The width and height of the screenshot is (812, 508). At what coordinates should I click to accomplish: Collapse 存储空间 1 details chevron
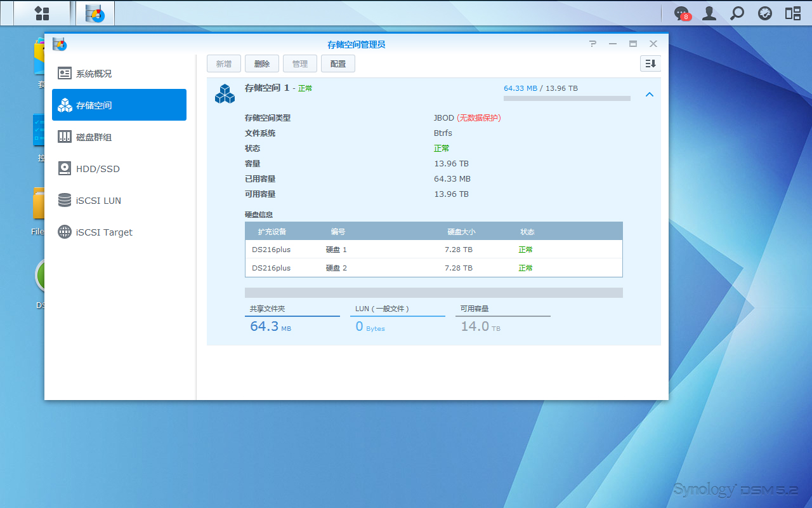tap(649, 95)
